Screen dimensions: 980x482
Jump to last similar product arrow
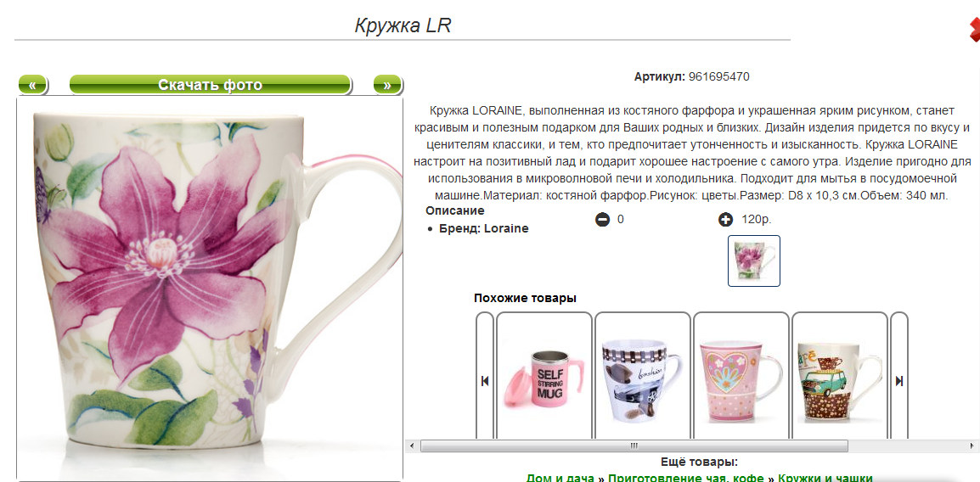click(899, 381)
